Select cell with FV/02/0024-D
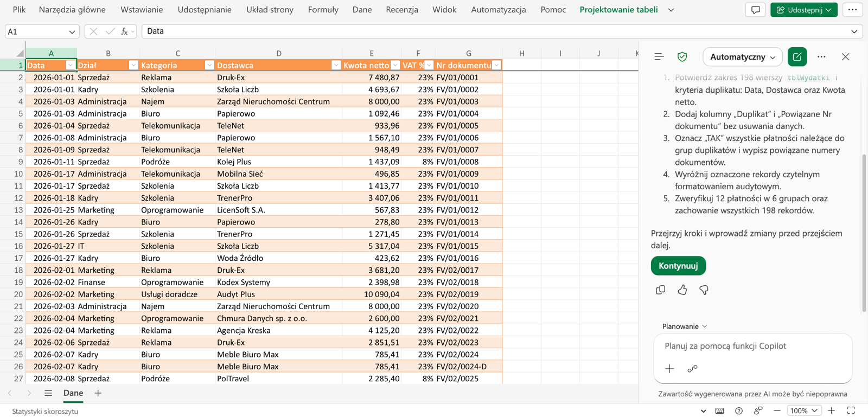 pyautogui.click(x=468, y=367)
